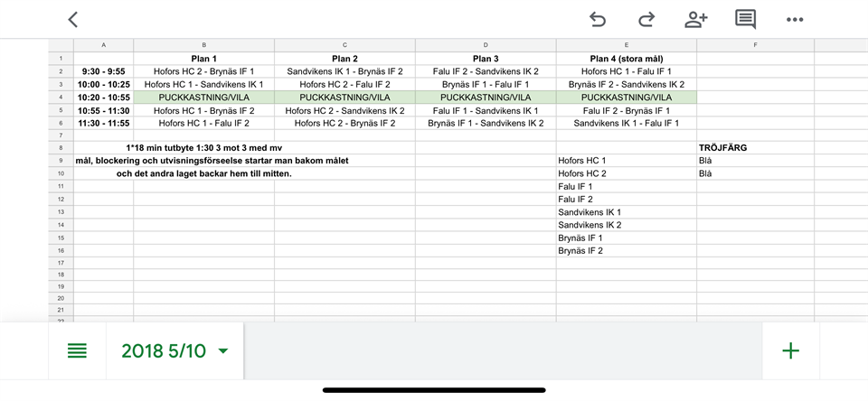This screenshot has height=401, width=868.
Task: Add a new sheet with plus
Action: pyautogui.click(x=790, y=350)
